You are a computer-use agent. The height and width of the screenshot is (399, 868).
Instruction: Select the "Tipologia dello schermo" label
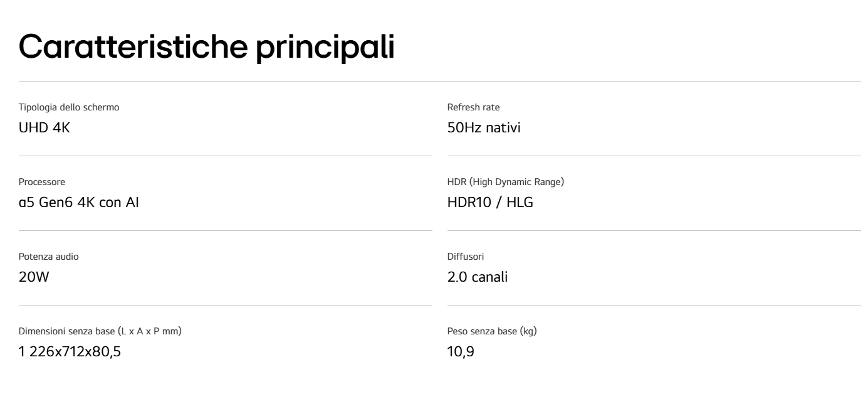[69, 107]
